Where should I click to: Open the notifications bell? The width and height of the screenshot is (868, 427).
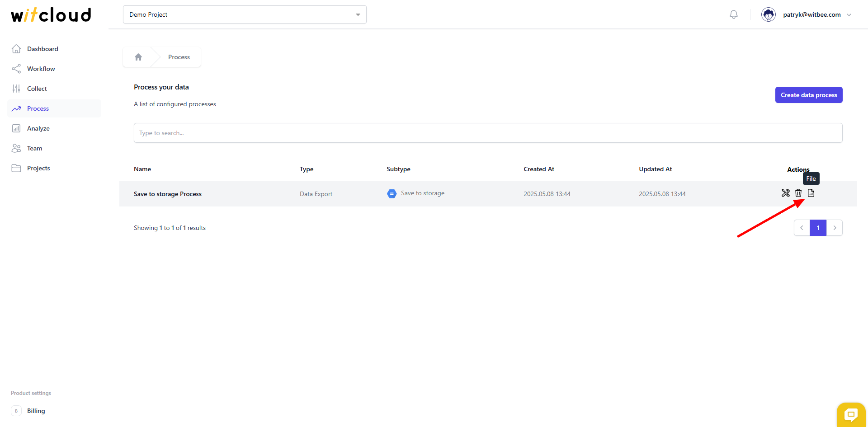click(x=733, y=14)
